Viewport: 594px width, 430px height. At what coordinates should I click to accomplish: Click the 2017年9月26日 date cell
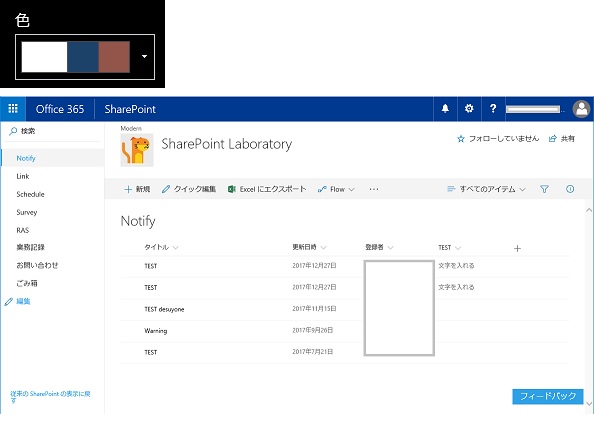coord(313,330)
